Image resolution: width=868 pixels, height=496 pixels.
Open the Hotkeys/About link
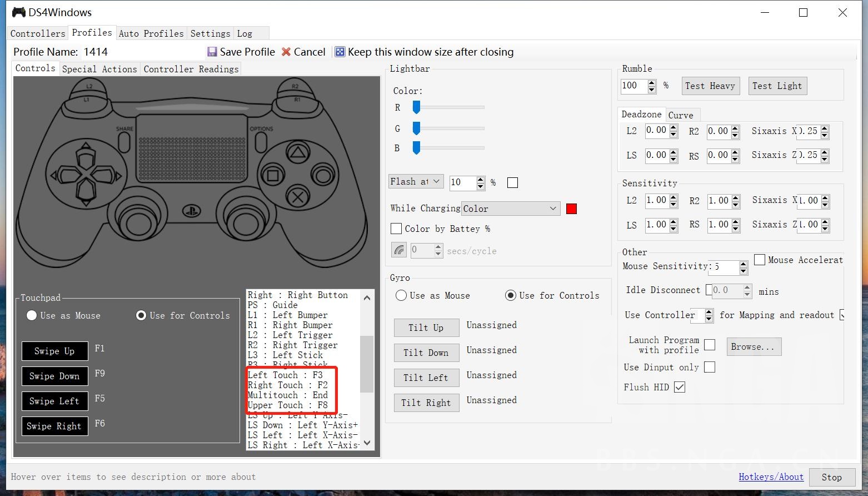point(771,477)
